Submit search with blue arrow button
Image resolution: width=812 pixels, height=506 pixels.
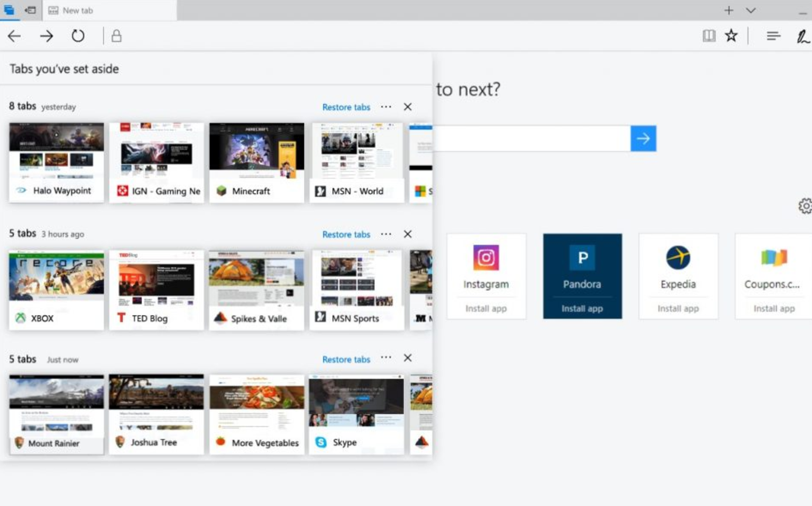pyautogui.click(x=643, y=138)
